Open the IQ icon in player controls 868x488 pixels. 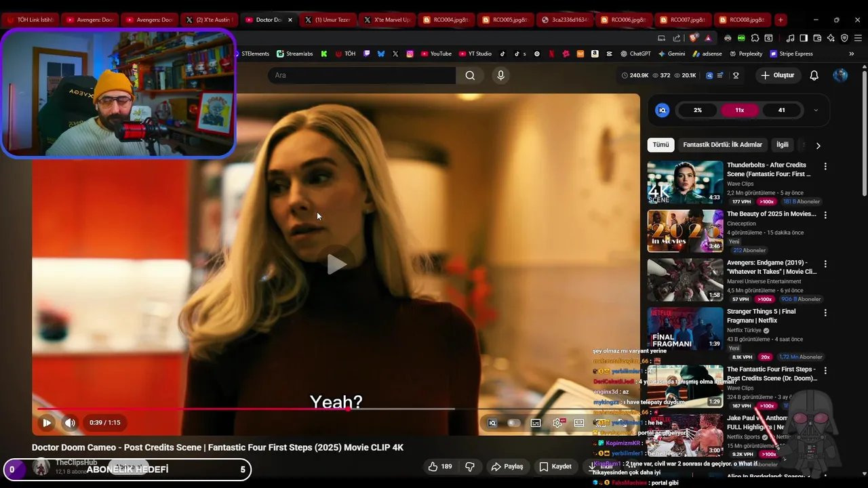(492, 423)
